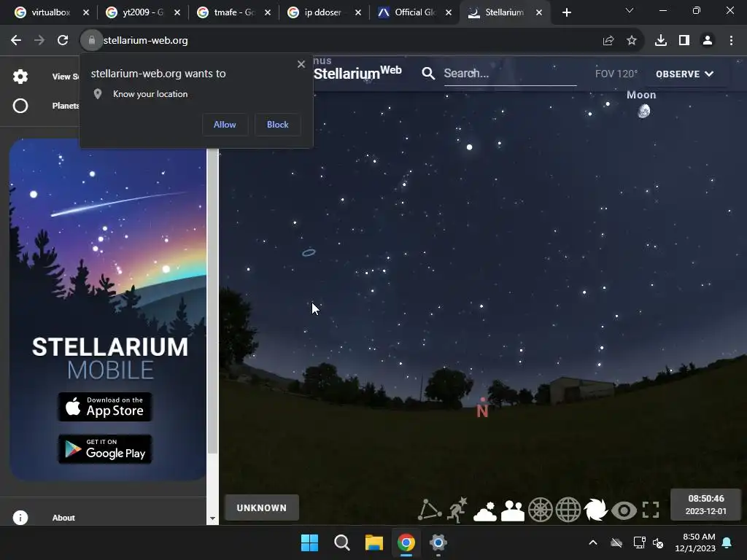
Task: Open Chrome downloads icon
Action: click(661, 41)
